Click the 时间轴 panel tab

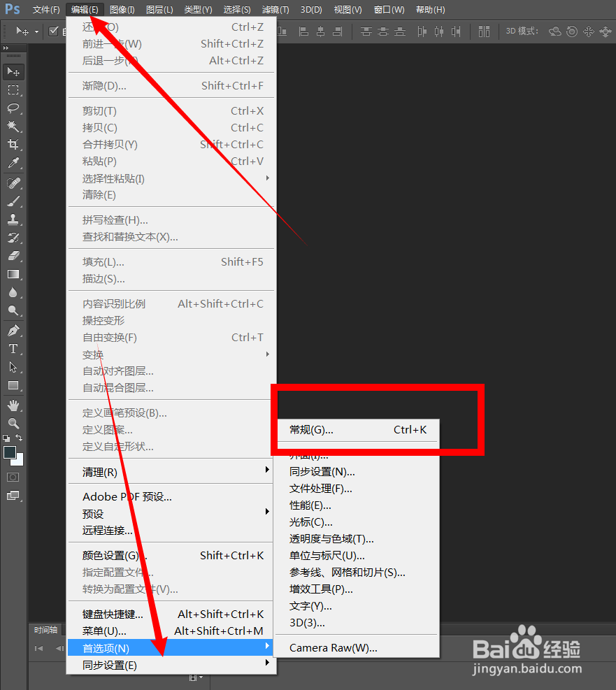coord(45,630)
